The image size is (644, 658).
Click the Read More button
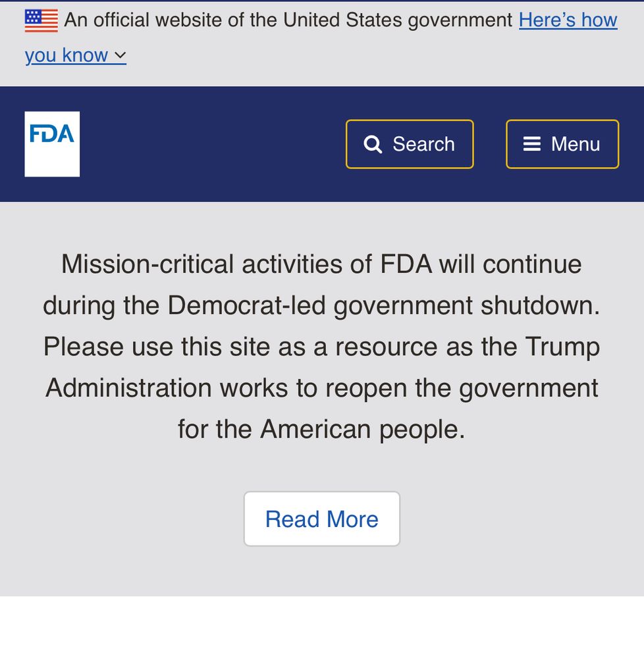pos(322,519)
